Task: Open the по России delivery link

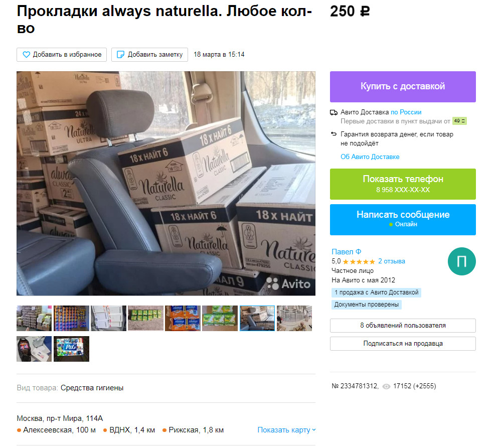Action: point(406,112)
